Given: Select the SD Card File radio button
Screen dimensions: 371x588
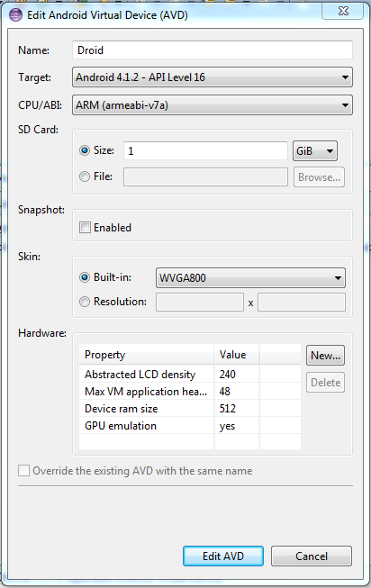Looking at the screenshot, I should [x=85, y=176].
